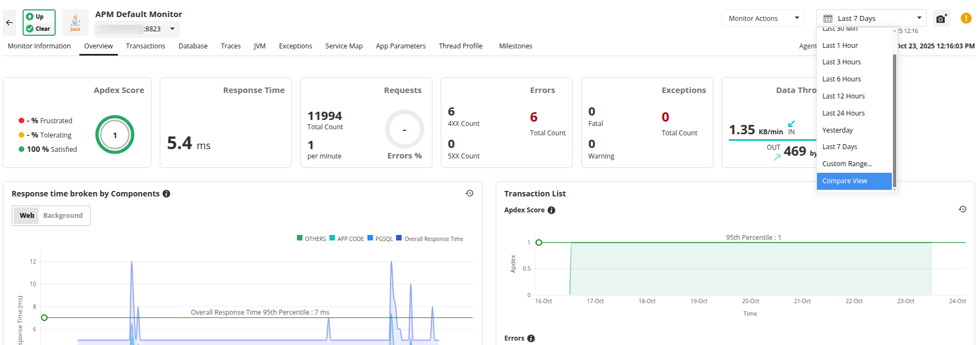This screenshot has width=980, height=345.
Task: Switch to the Traces tab
Action: pyautogui.click(x=231, y=46)
